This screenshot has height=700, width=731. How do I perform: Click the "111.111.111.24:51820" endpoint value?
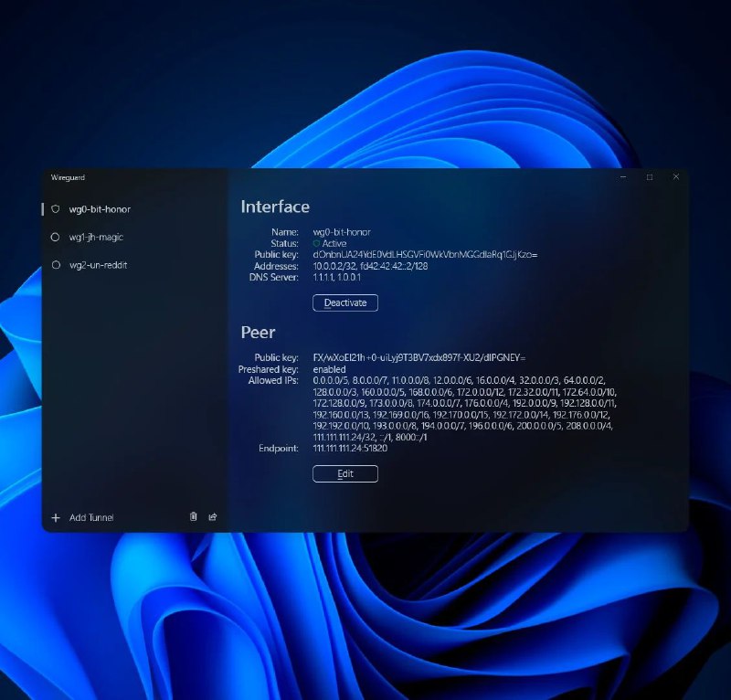coord(350,448)
